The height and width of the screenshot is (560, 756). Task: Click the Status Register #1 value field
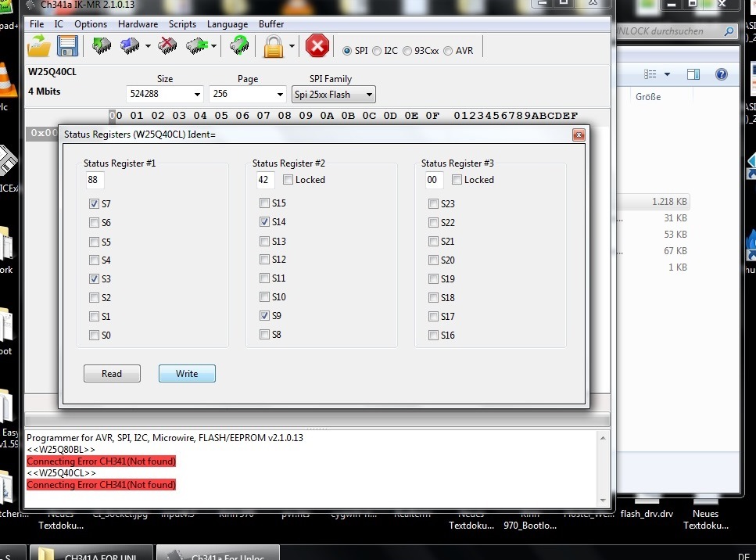coord(95,180)
